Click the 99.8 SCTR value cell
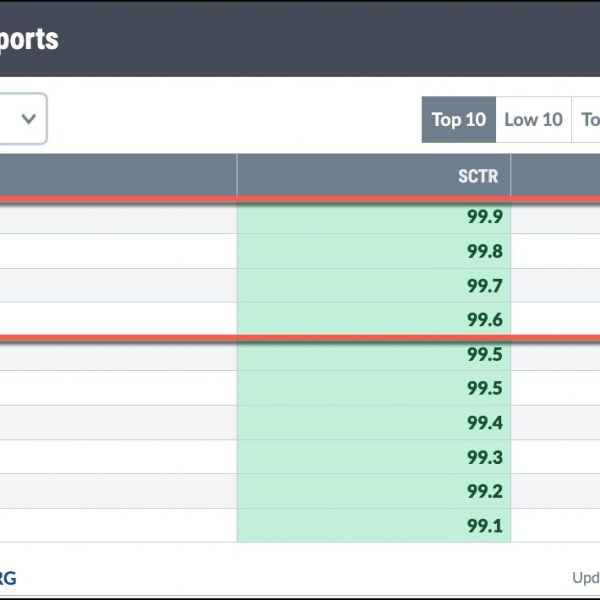This screenshot has width=600, height=600. click(x=373, y=251)
